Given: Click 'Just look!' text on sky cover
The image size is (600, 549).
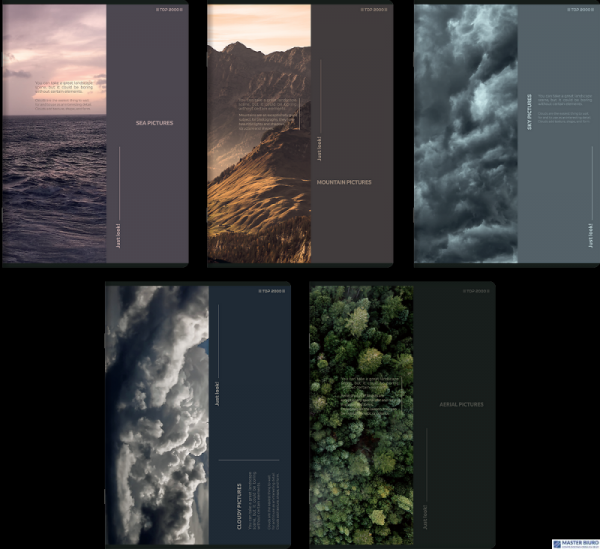Looking at the screenshot, I should click(591, 236).
